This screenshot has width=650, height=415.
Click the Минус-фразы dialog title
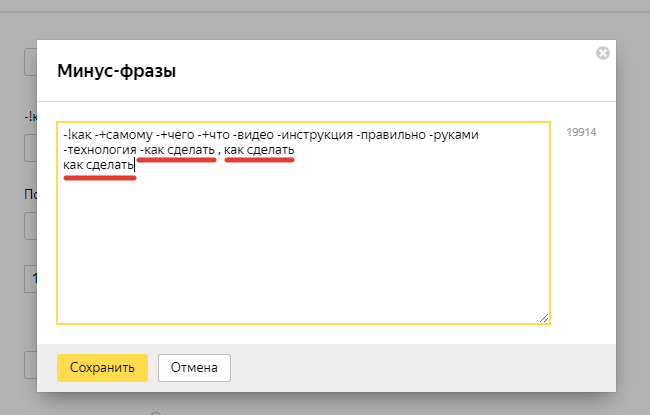[116, 71]
